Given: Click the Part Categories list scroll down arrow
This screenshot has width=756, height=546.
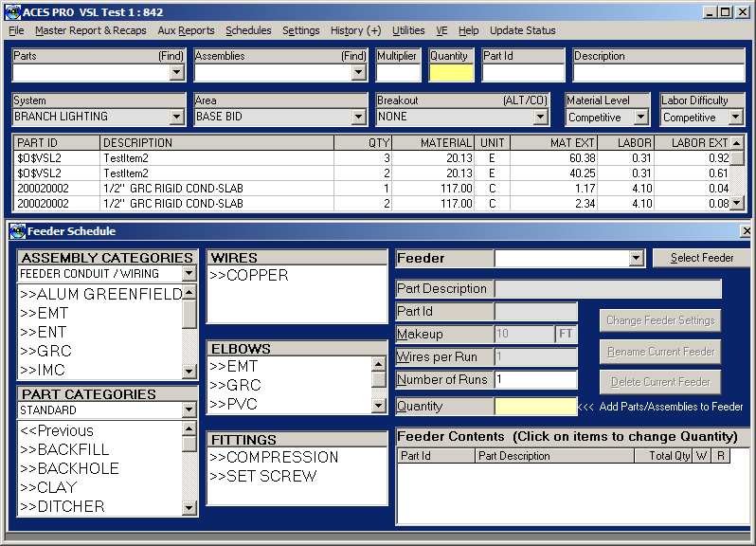Looking at the screenshot, I should [x=189, y=508].
